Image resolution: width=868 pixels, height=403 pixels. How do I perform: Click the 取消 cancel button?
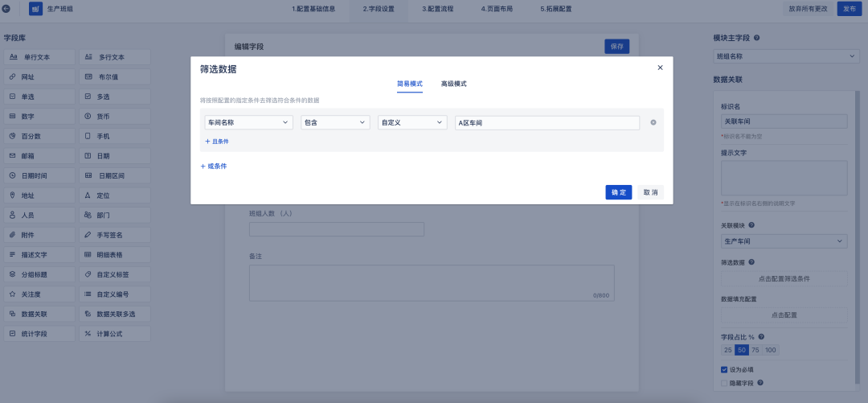(x=650, y=192)
